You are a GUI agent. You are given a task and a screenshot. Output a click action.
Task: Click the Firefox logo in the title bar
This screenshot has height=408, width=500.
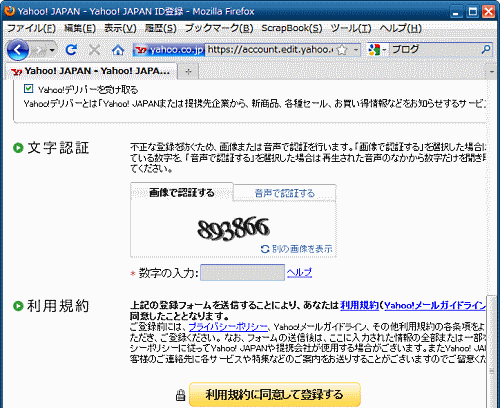10,11
